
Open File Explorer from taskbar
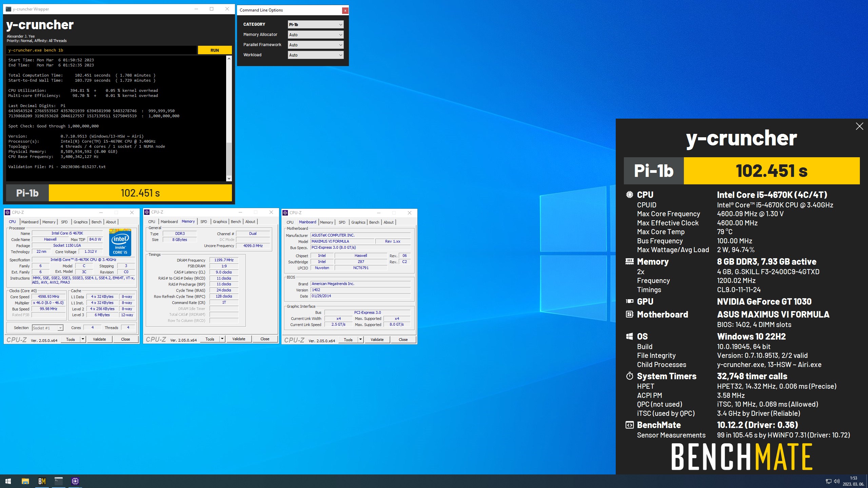tap(25, 481)
